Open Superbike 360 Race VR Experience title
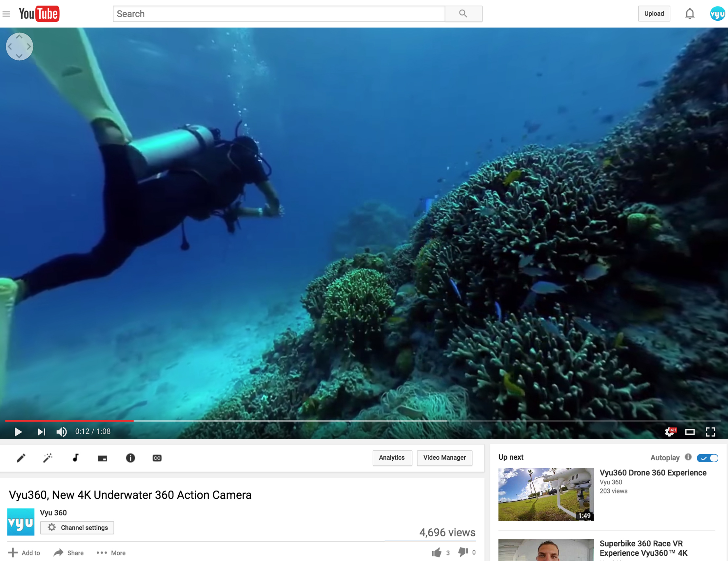 (x=643, y=548)
